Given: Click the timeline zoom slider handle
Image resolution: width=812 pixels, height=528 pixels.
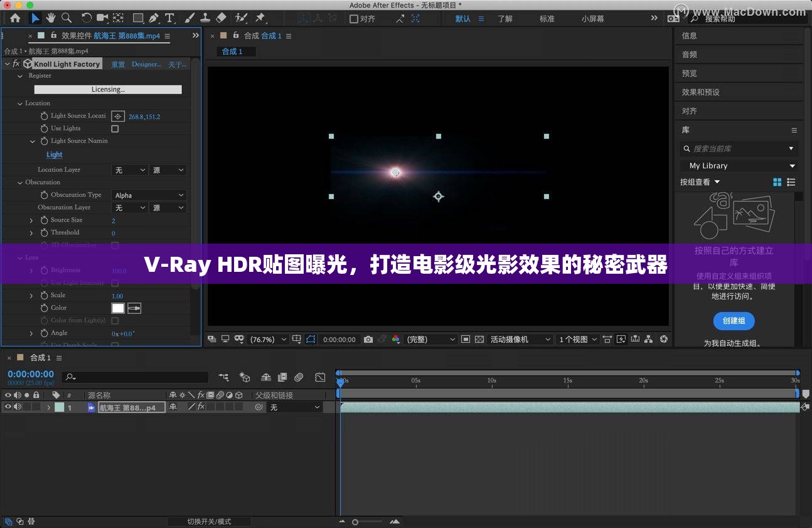Looking at the screenshot, I should (355, 522).
